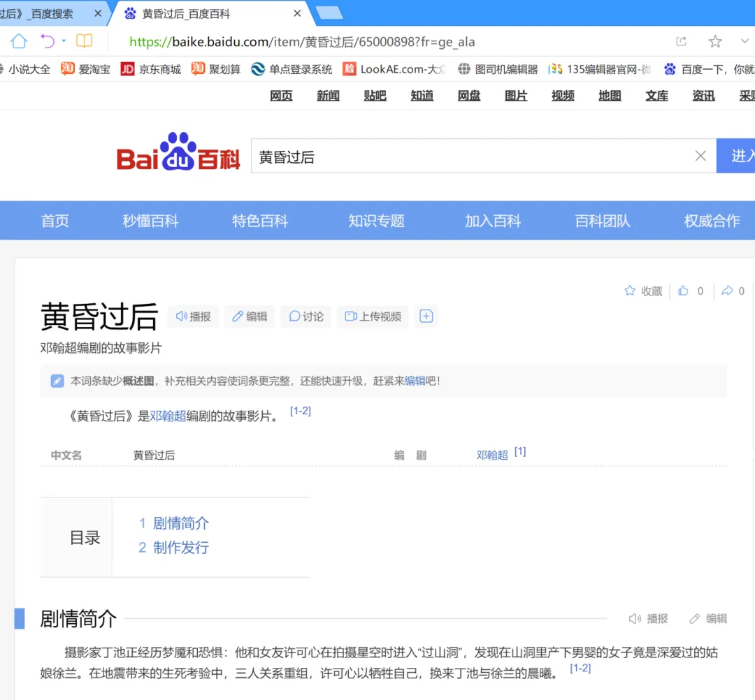Screen dimensions: 755x700
Task: Click the blue 进入 search button
Action: click(735, 156)
